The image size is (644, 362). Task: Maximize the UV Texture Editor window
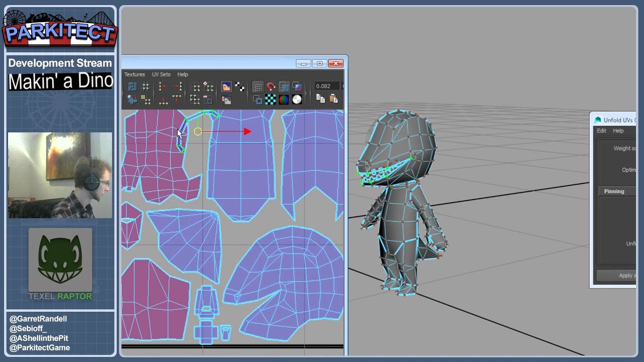pos(319,63)
